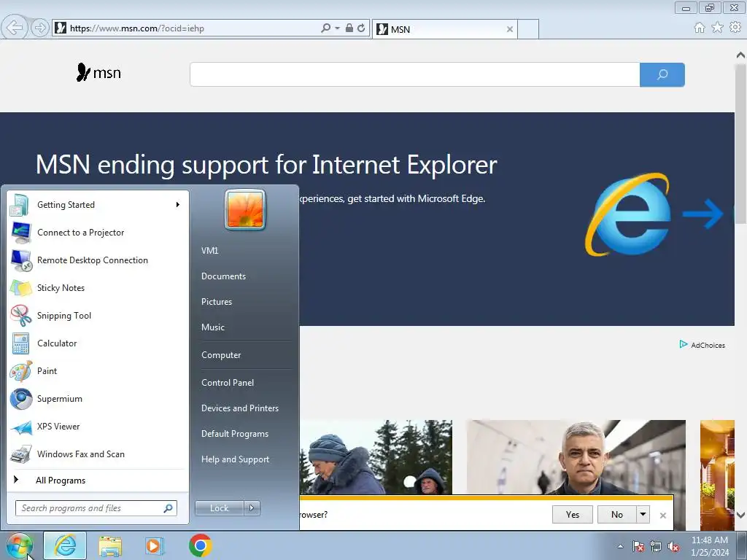The width and height of the screenshot is (747, 560).
Task: Click the muted volume tray icon
Action: pyautogui.click(x=673, y=546)
